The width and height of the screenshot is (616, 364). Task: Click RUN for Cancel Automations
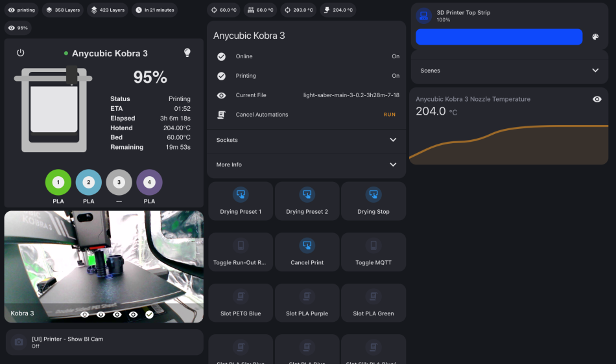pyautogui.click(x=389, y=115)
